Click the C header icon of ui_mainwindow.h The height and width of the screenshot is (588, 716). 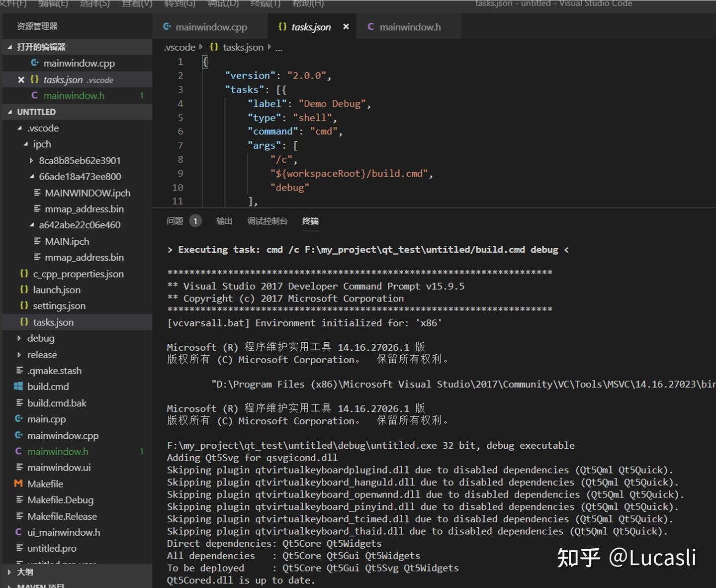pyautogui.click(x=18, y=532)
